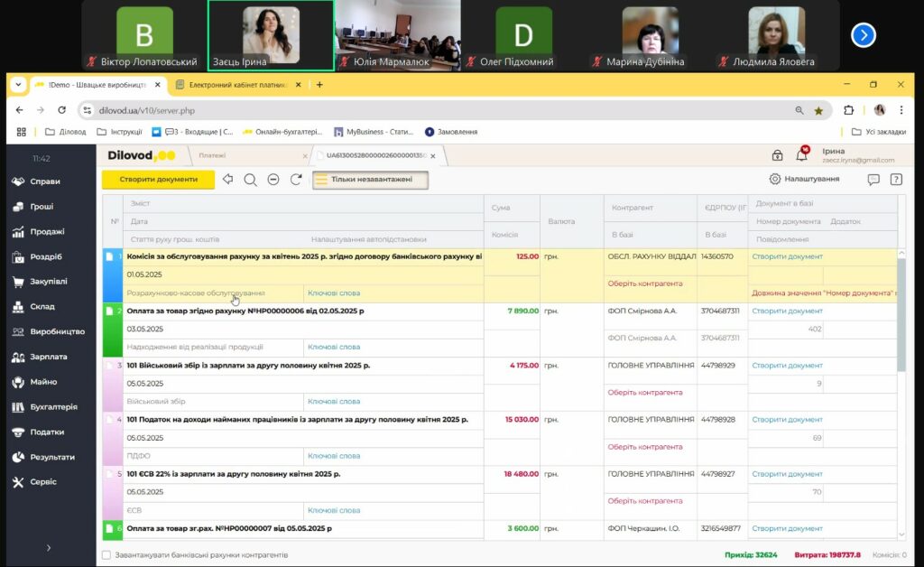Choose counterparty for the Комісія за обслуговування row

pyautogui.click(x=644, y=283)
